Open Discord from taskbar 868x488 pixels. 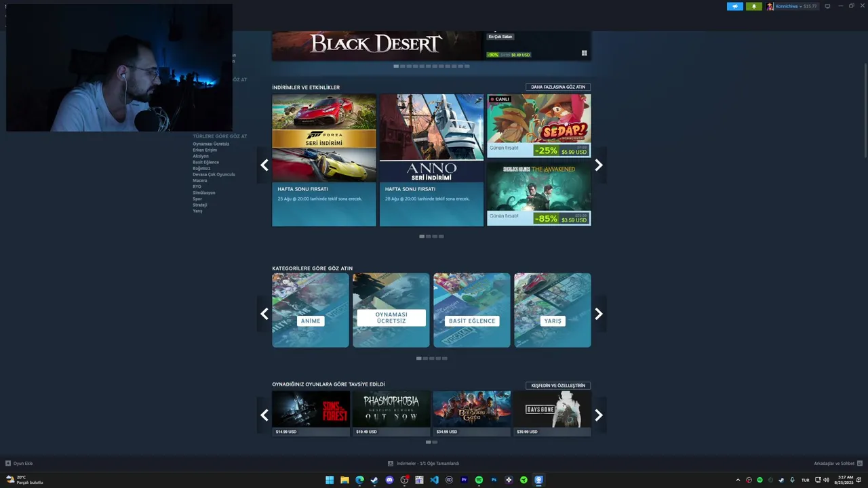tap(389, 480)
